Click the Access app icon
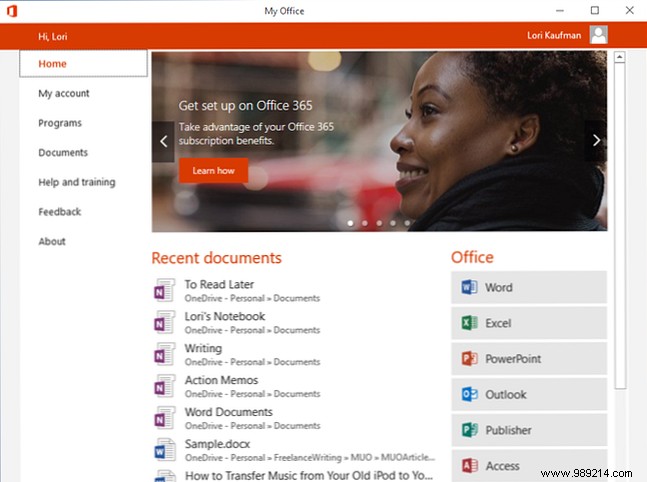The width and height of the screenshot is (647, 482). (x=469, y=465)
